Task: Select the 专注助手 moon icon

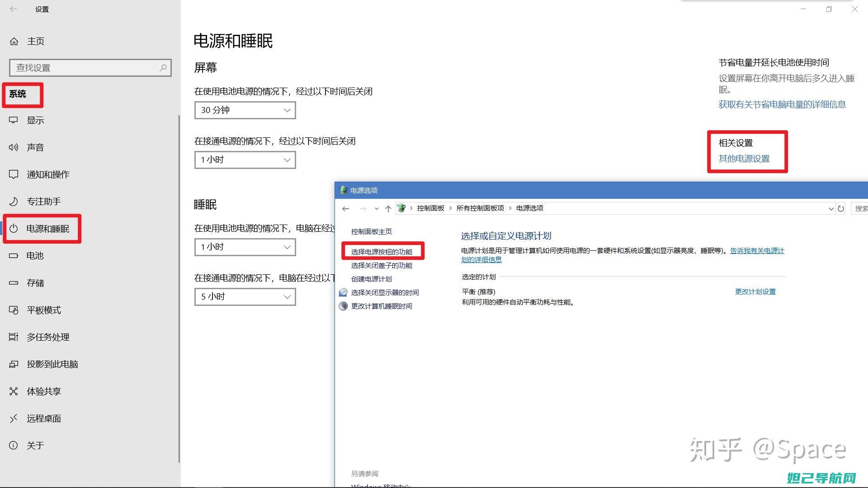Action: pos(14,202)
